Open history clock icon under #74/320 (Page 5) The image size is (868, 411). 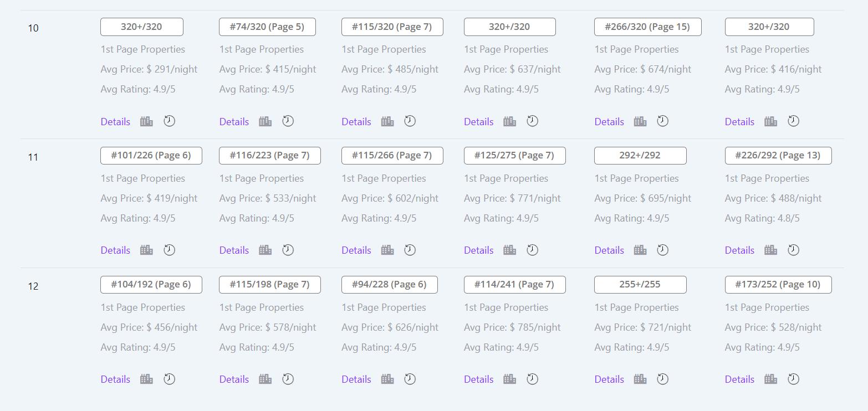(288, 121)
